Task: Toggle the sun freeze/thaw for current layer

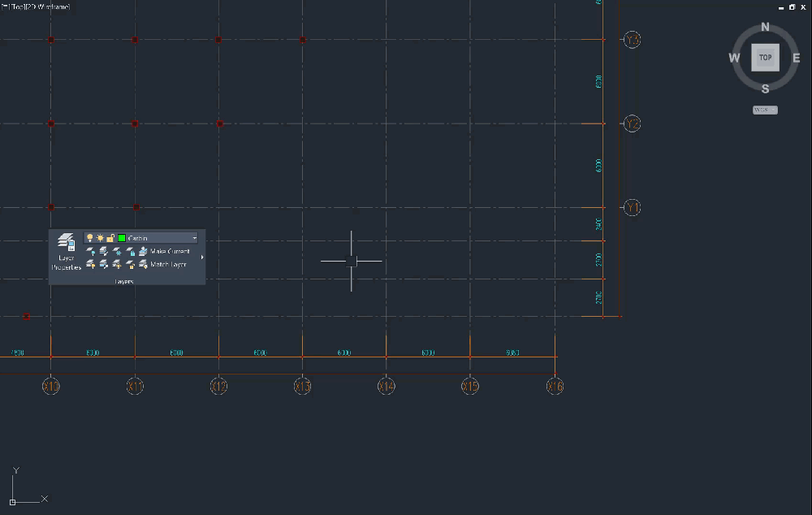Action: (x=100, y=238)
